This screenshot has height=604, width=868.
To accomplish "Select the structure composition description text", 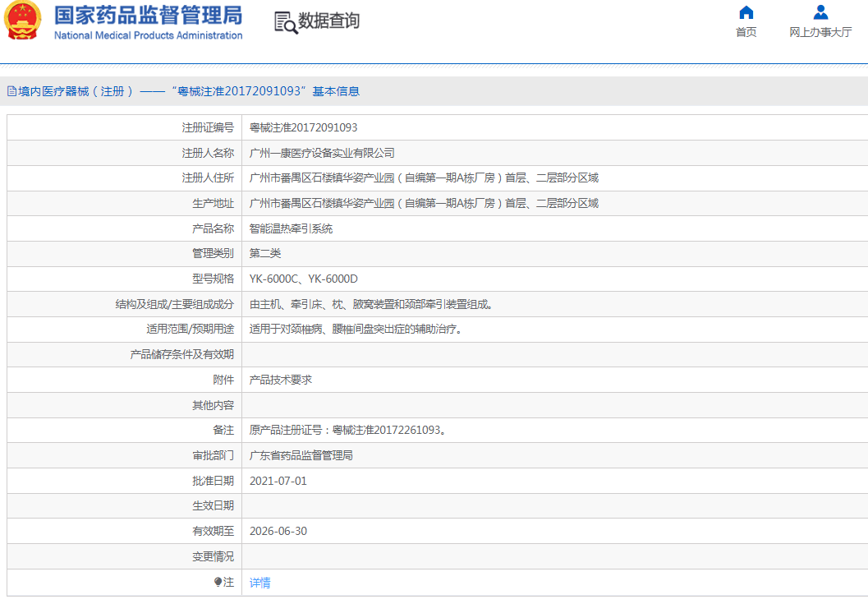I will [371, 304].
